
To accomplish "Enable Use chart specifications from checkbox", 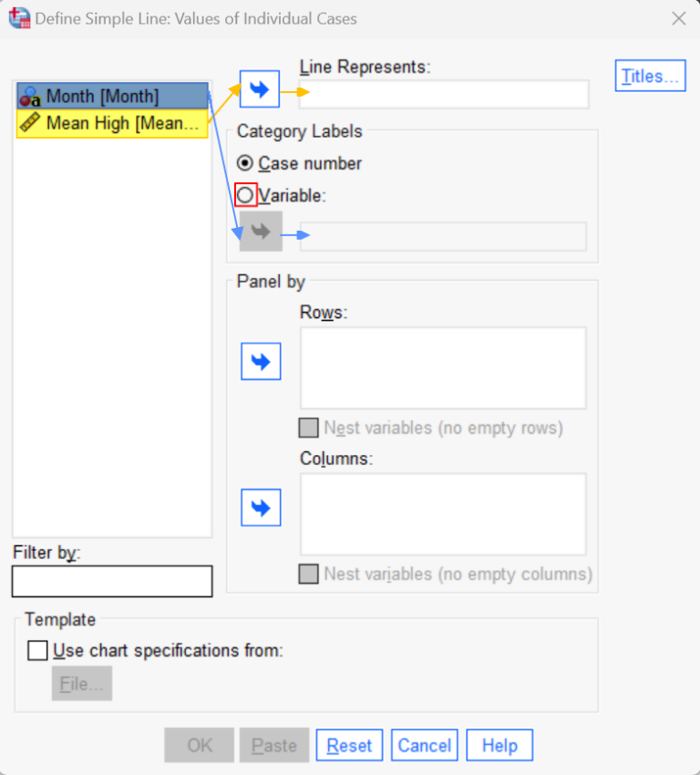I will tap(37, 650).
